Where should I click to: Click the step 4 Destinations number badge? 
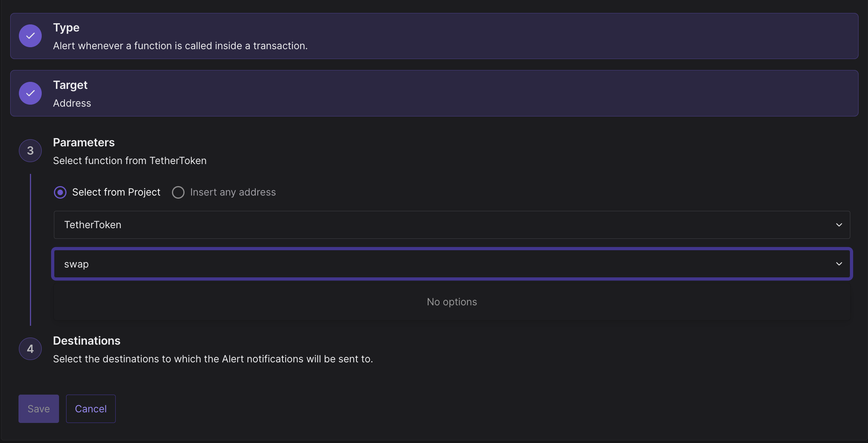click(30, 349)
